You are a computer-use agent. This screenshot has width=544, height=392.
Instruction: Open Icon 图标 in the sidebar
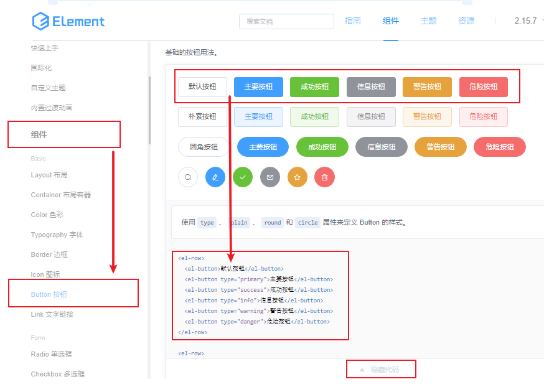coord(45,274)
